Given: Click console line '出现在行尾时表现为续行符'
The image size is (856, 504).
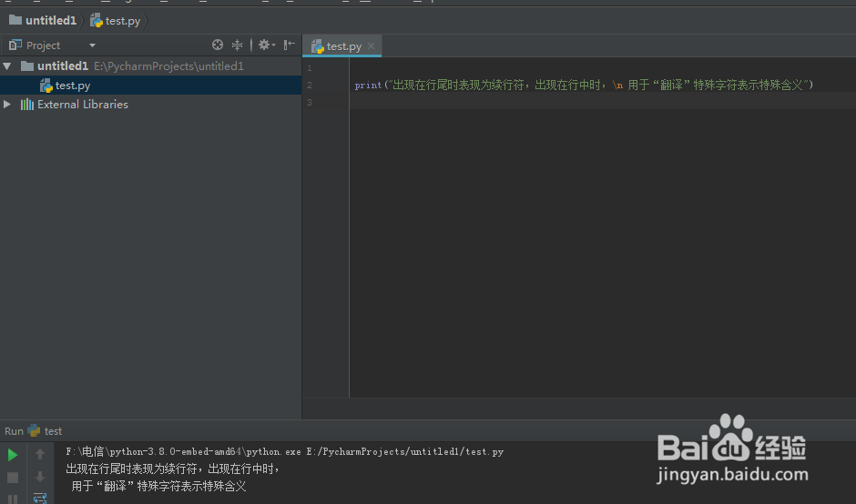Looking at the screenshot, I should pos(172,469).
